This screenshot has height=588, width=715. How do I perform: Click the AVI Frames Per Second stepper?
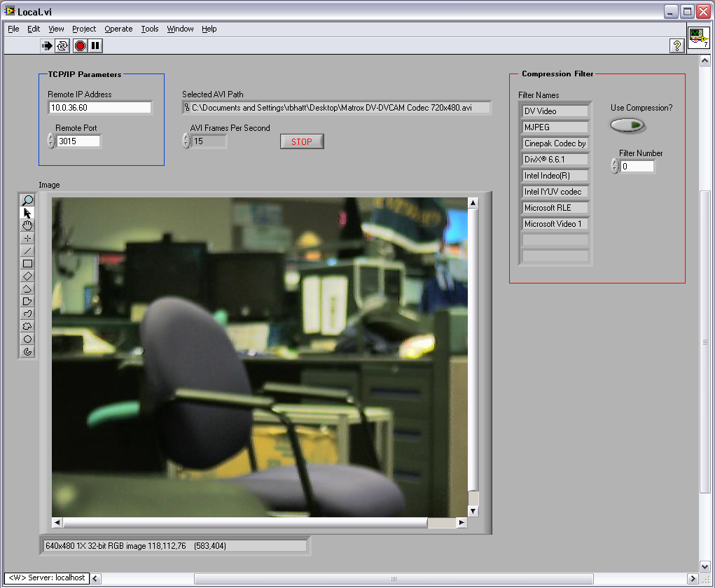click(x=186, y=141)
